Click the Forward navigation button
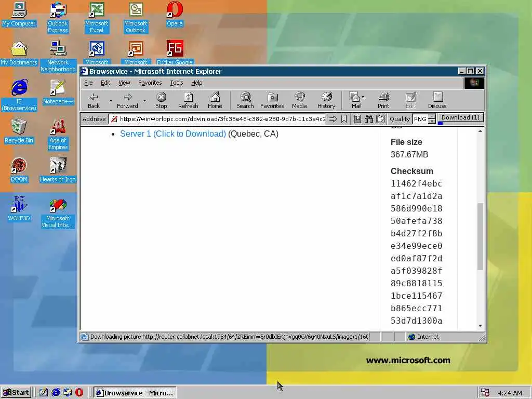The image size is (532, 399). pos(128,101)
